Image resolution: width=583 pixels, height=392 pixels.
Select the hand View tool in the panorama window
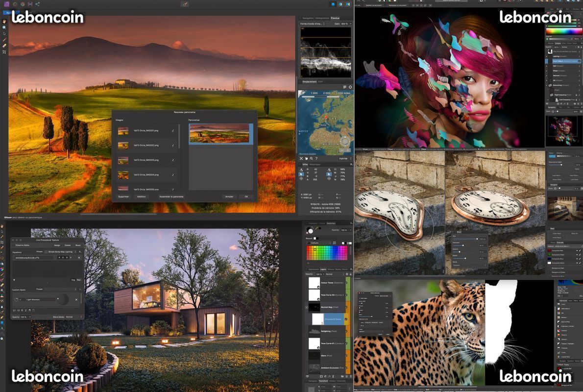pos(4,22)
